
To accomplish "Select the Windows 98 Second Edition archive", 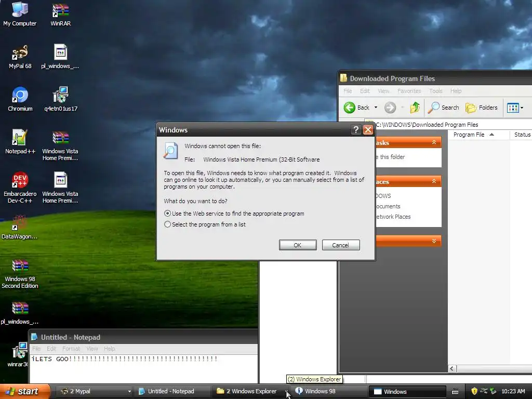I will pos(20,273).
